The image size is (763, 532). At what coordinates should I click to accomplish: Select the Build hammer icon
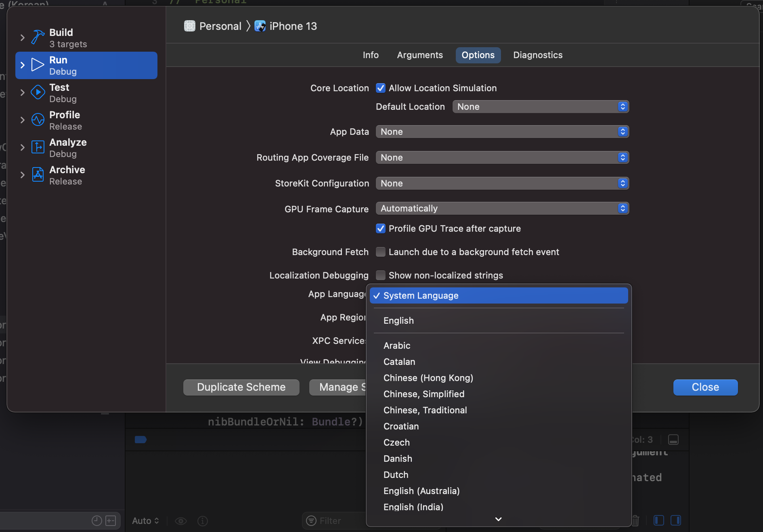38,37
